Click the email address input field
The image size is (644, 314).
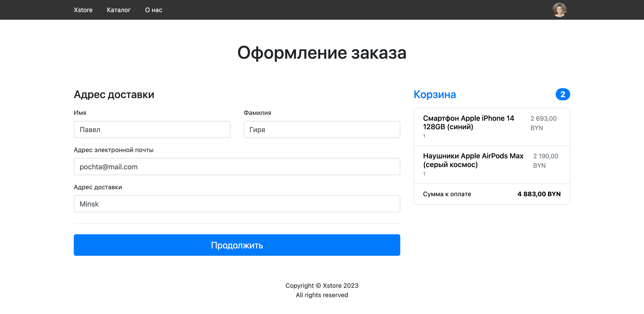point(237,166)
